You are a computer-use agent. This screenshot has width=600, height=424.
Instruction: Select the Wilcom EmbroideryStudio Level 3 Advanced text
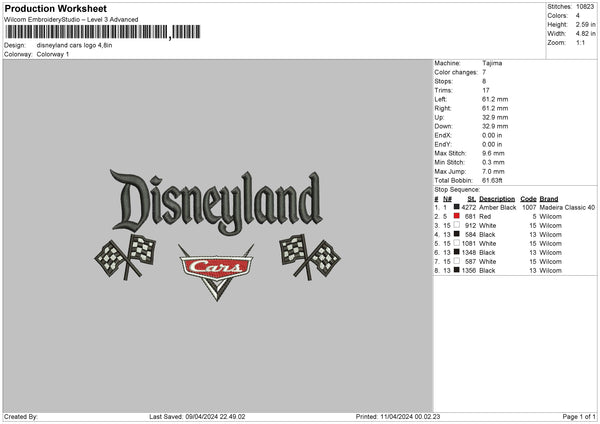pyautogui.click(x=71, y=20)
